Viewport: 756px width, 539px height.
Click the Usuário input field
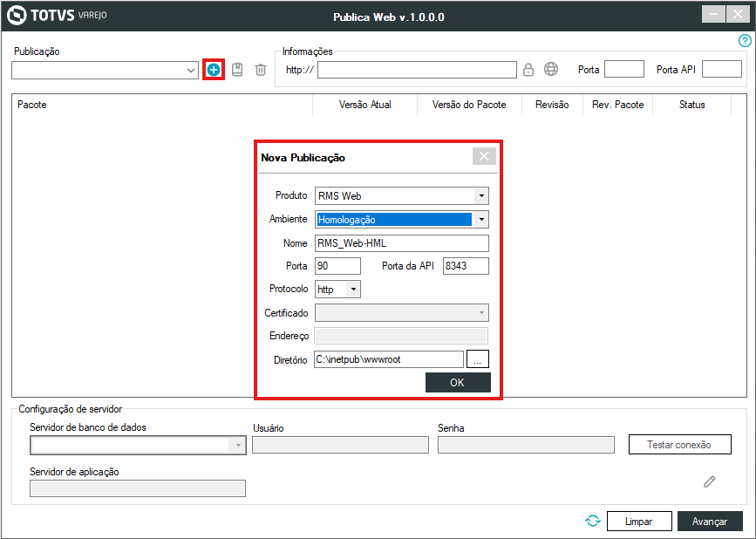pos(340,445)
